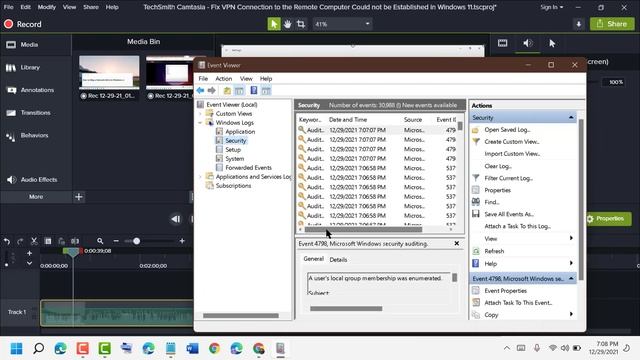Select Custom Views in the tree

(x=234, y=113)
